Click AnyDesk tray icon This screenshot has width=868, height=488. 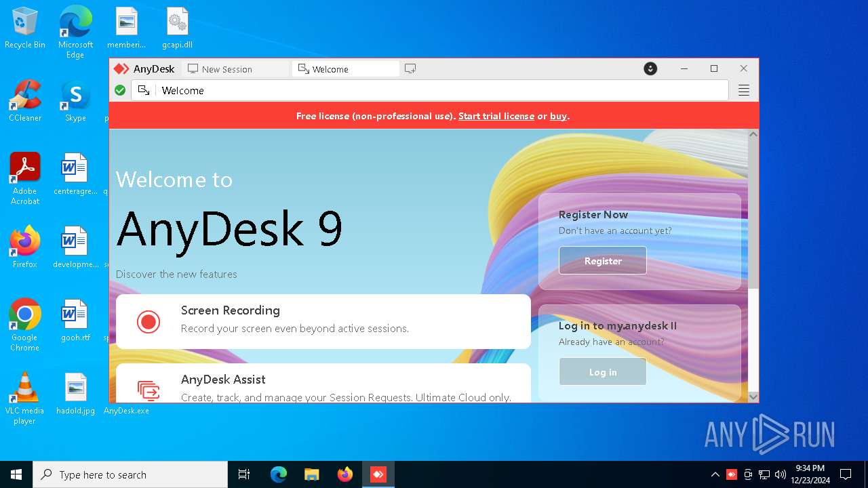pos(732,474)
